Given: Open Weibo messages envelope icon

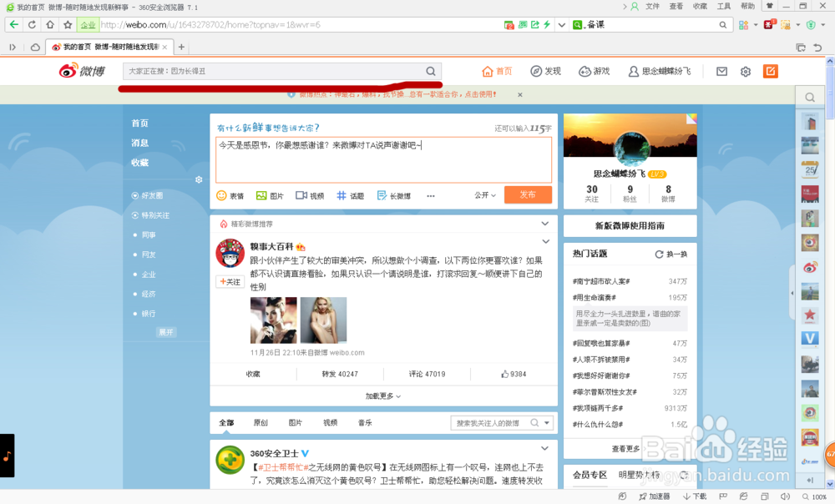Looking at the screenshot, I should pos(721,71).
